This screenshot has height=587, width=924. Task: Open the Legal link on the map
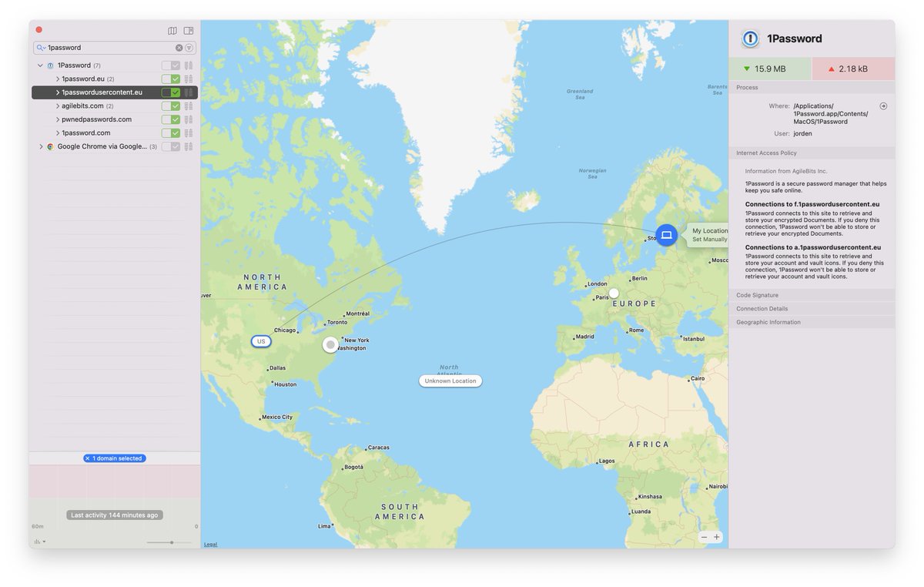tap(210, 545)
